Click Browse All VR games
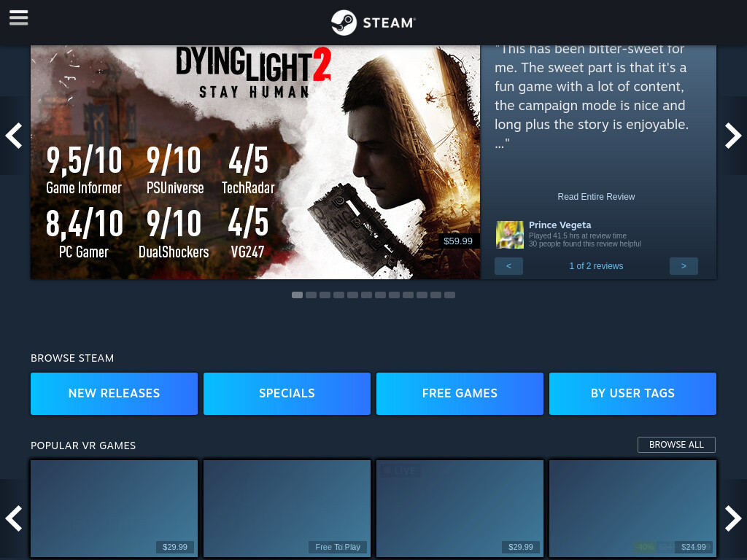The width and height of the screenshot is (747, 560). point(676,445)
